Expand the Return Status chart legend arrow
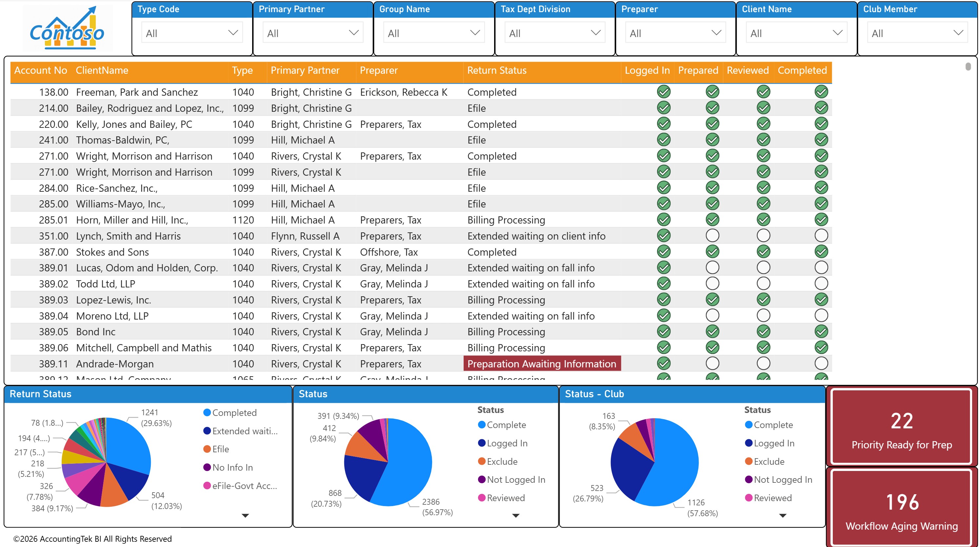 point(245,516)
